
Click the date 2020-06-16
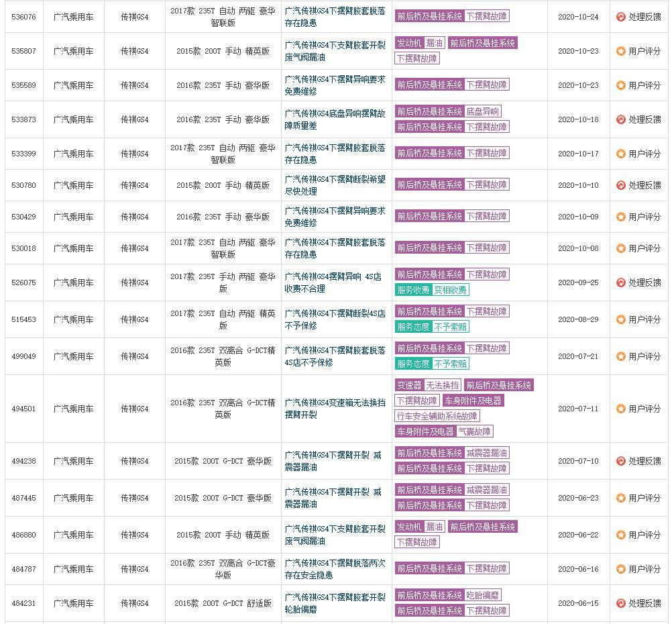pos(578,570)
